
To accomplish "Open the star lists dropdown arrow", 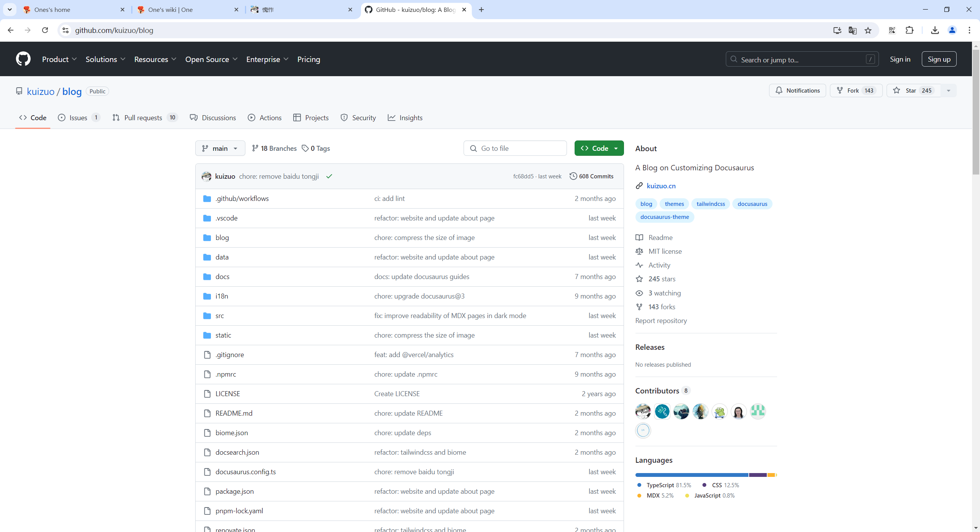I will (x=949, y=91).
